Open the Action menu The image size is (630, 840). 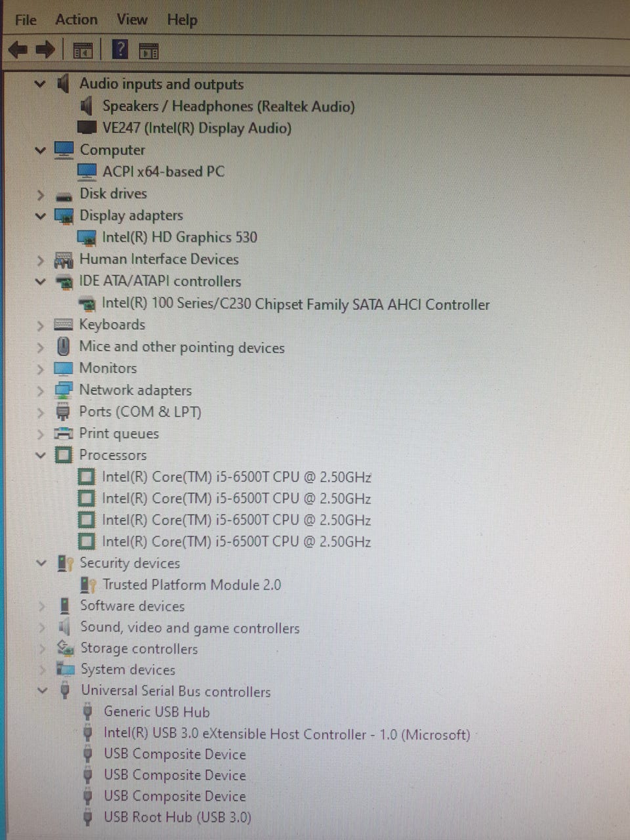pyautogui.click(x=76, y=20)
